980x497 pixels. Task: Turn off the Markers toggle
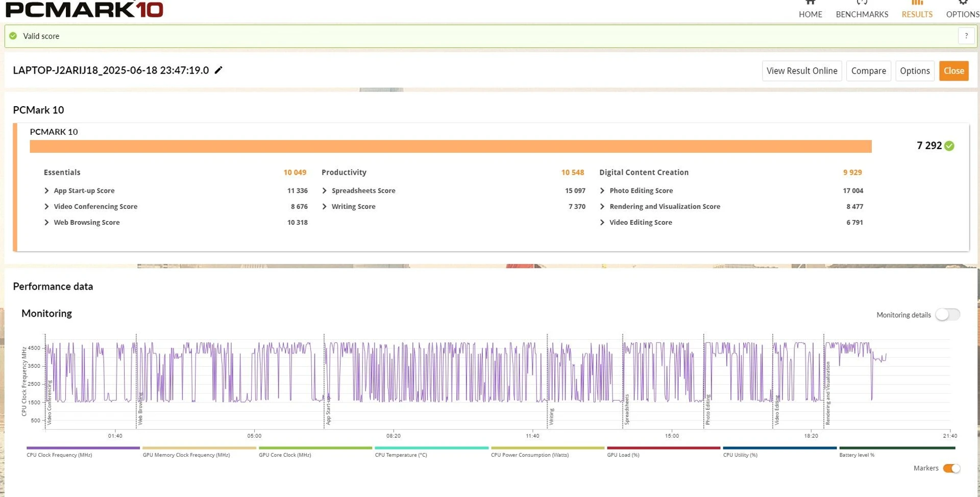point(951,468)
